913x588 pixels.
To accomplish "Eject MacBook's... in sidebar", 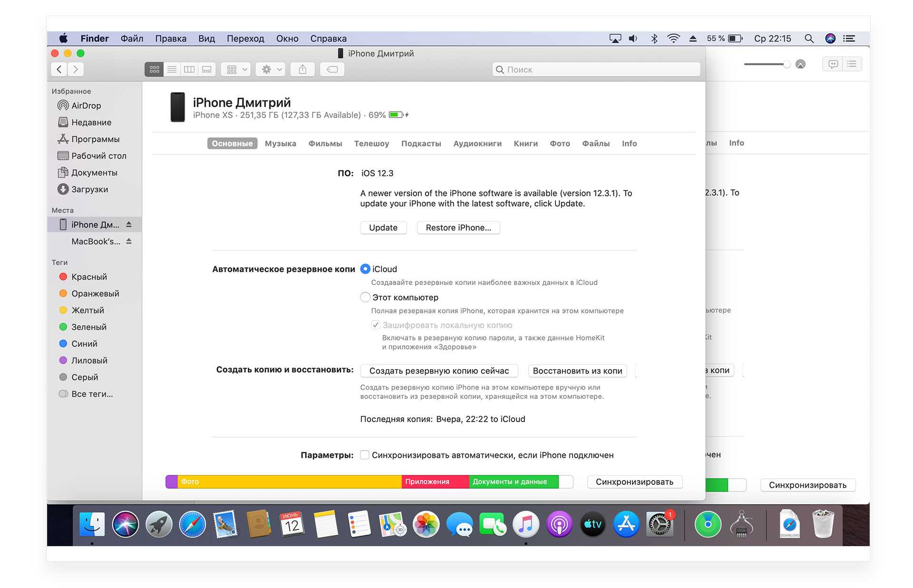I will (129, 241).
